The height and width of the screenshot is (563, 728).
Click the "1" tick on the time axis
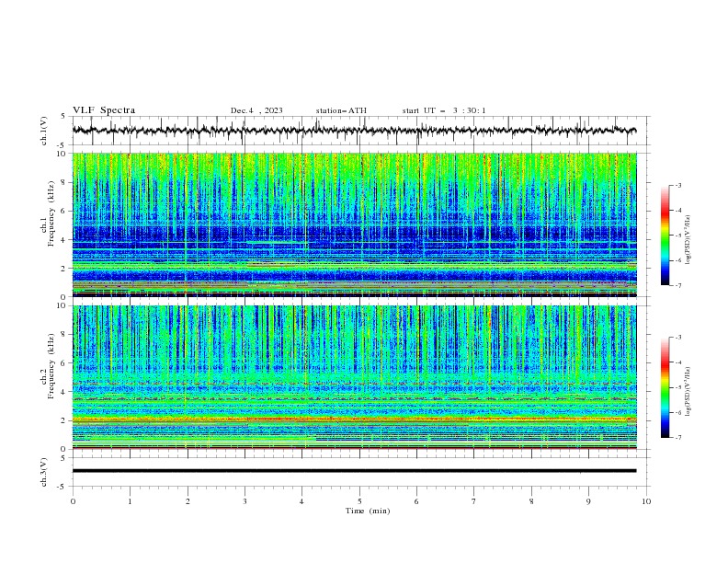click(x=130, y=501)
